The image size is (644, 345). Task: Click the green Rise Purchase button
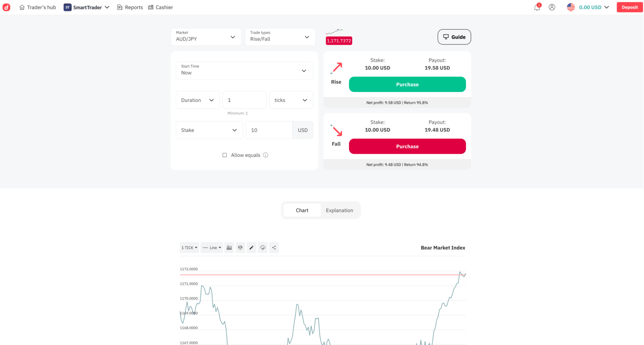click(x=407, y=84)
